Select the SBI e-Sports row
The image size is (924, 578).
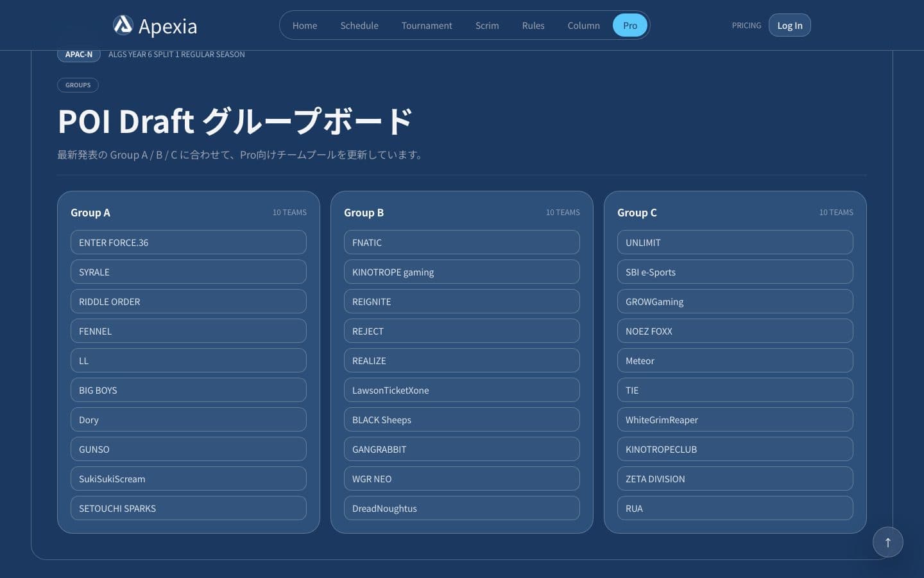[x=735, y=272]
